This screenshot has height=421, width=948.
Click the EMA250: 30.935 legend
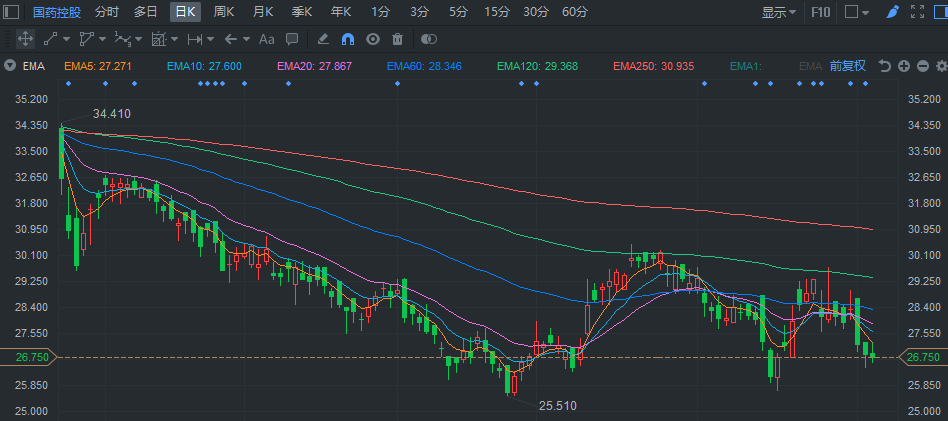point(654,67)
